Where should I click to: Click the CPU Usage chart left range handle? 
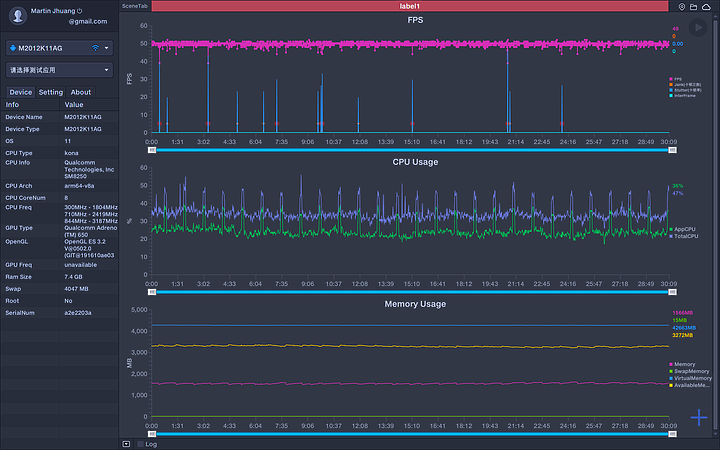pos(152,292)
